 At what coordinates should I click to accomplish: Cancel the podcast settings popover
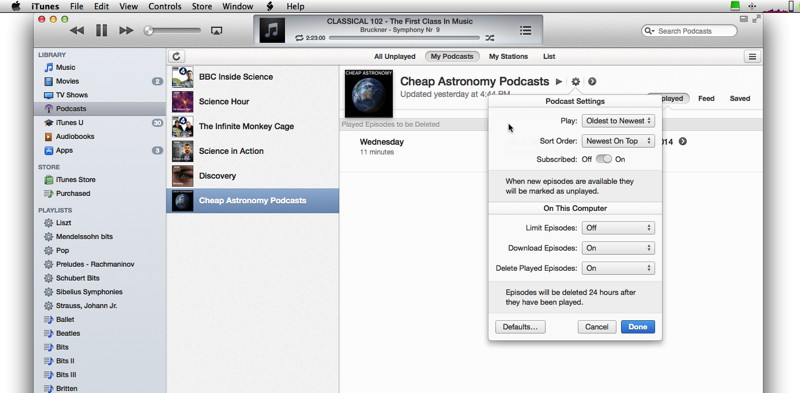(597, 327)
